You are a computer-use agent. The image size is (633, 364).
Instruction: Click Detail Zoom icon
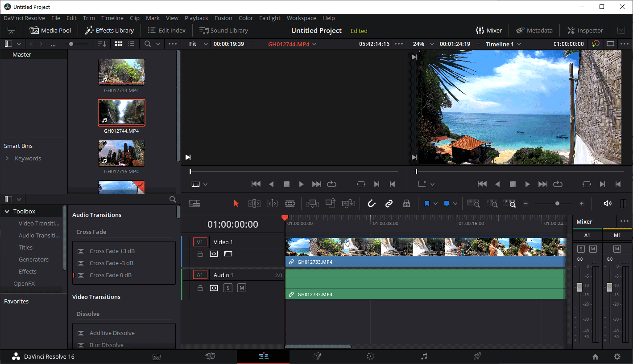tap(492, 204)
